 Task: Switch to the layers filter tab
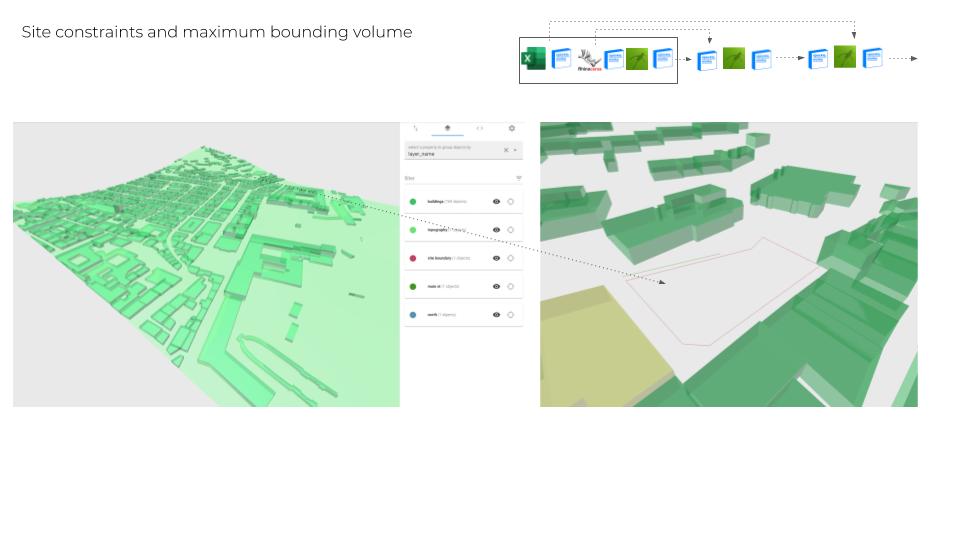tap(447, 128)
